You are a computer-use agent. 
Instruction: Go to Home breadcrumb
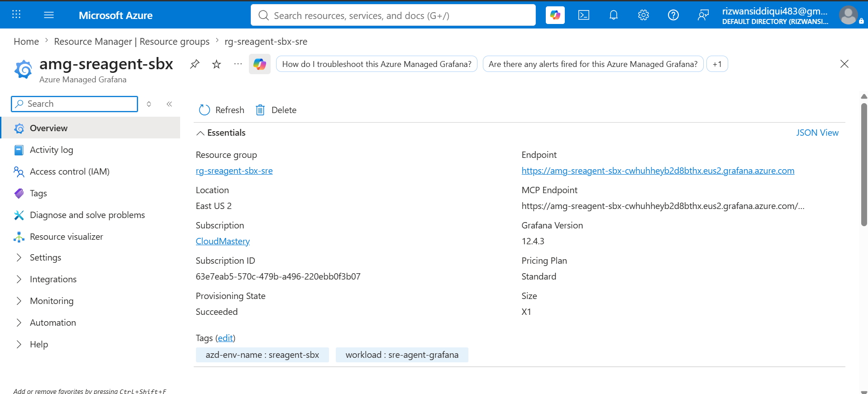tap(26, 42)
